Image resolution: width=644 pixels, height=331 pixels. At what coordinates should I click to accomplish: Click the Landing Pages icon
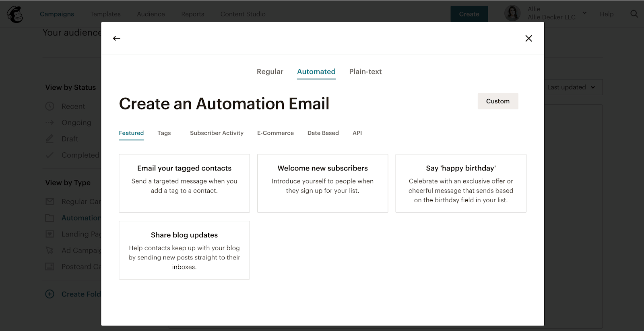point(50,234)
